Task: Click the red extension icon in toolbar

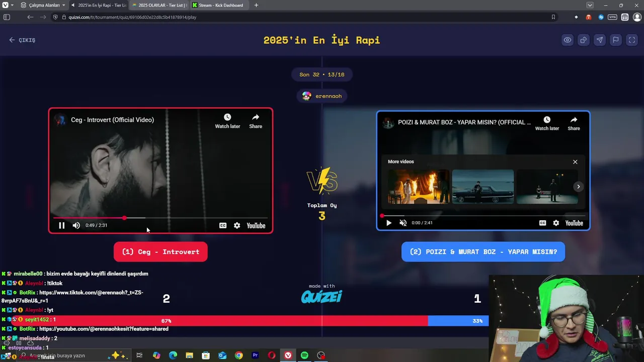Action: coord(588,17)
